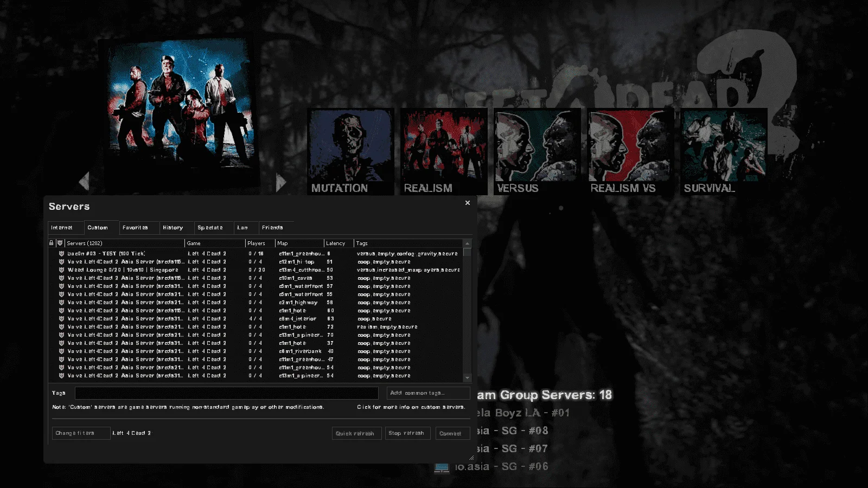The width and height of the screenshot is (868, 488).
Task: Open the Survival game mode tile
Action: coord(724,151)
